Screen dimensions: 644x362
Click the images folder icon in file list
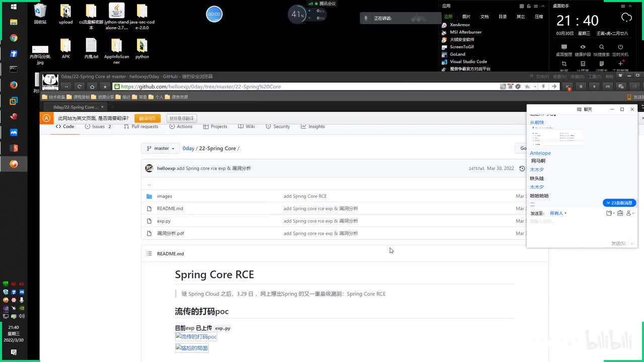click(x=149, y=196)
